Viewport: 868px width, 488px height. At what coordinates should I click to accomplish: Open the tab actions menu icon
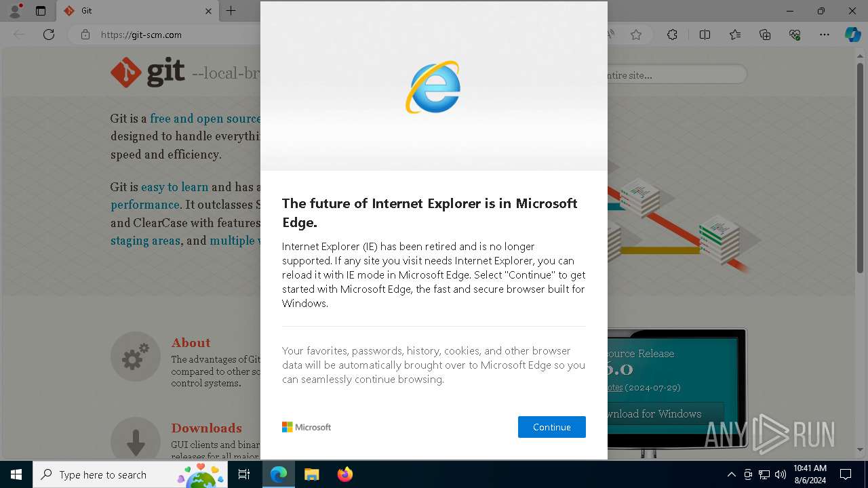click(41, 11)
